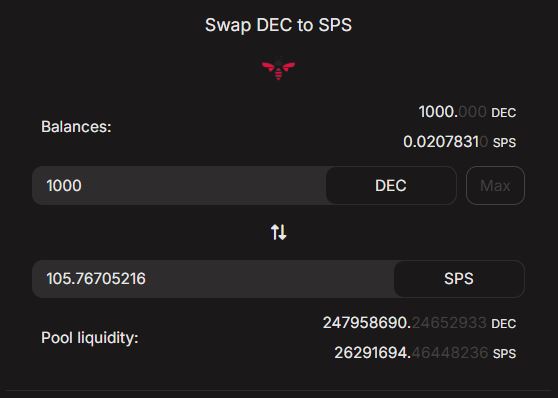Open the DEC token selector
The height and width of the screenshot is (398, 558).
391,185
